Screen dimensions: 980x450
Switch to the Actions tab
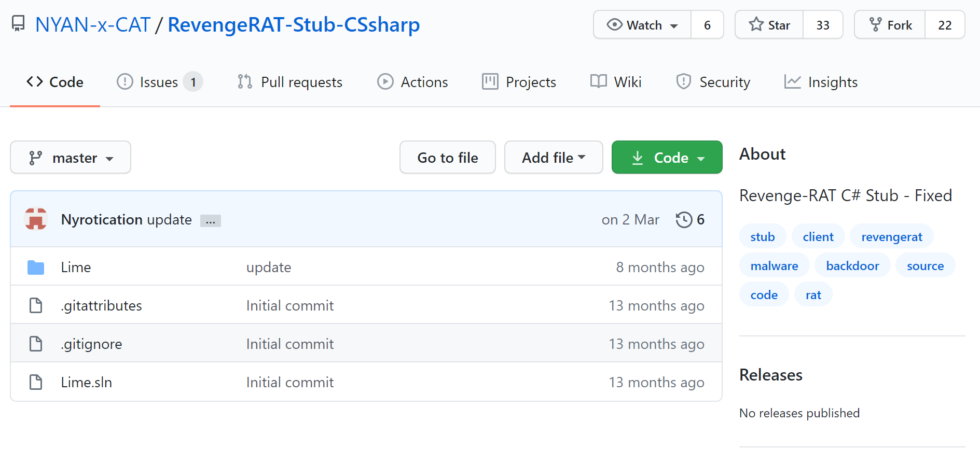[x=412, y=82]
